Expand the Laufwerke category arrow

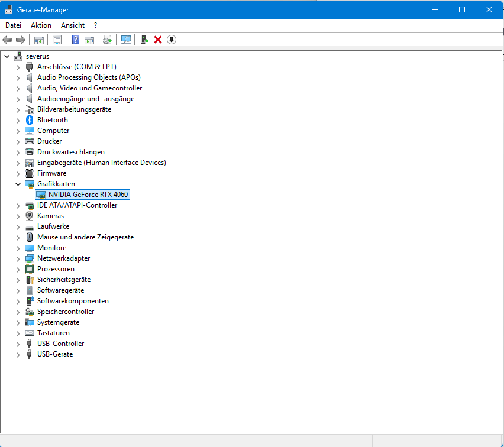tap(18, 227)
